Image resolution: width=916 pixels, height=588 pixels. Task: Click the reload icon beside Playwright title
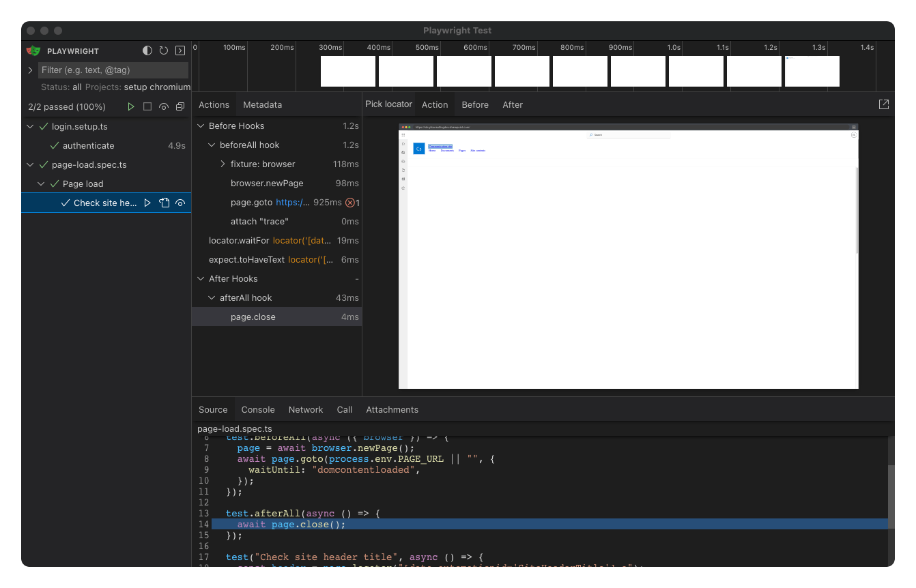point(164,51)
